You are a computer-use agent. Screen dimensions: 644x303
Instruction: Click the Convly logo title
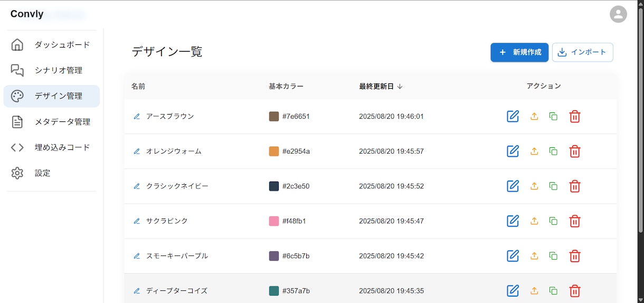click(27, 14)
